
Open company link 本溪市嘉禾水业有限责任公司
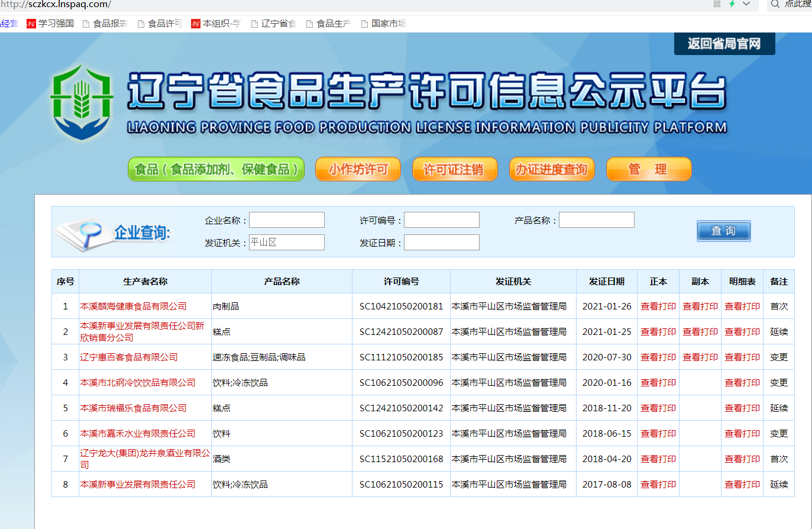click(x=138, y=434)
